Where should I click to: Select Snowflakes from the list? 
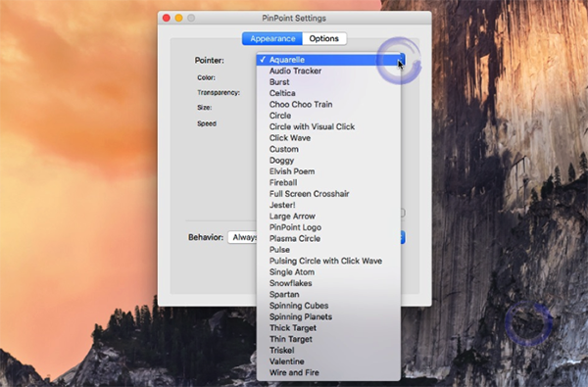click(328, 283)
